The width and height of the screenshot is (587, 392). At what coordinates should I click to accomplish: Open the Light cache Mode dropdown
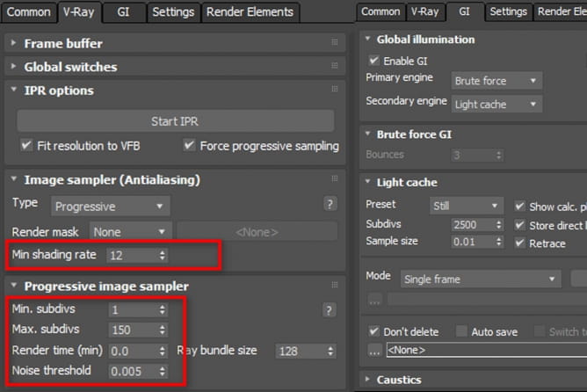[x=480, y=279]
